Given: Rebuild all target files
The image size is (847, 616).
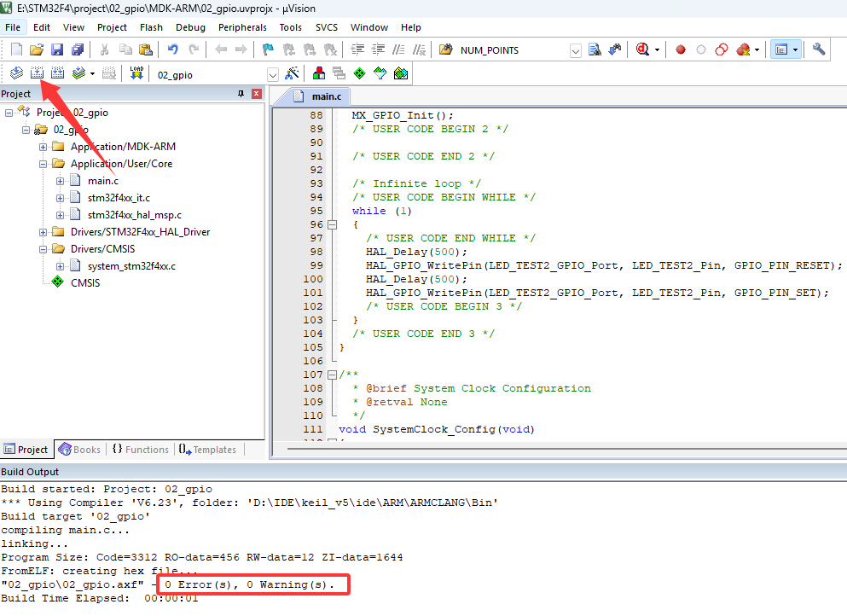Looking at the screenshot, I should coord(57,73).
